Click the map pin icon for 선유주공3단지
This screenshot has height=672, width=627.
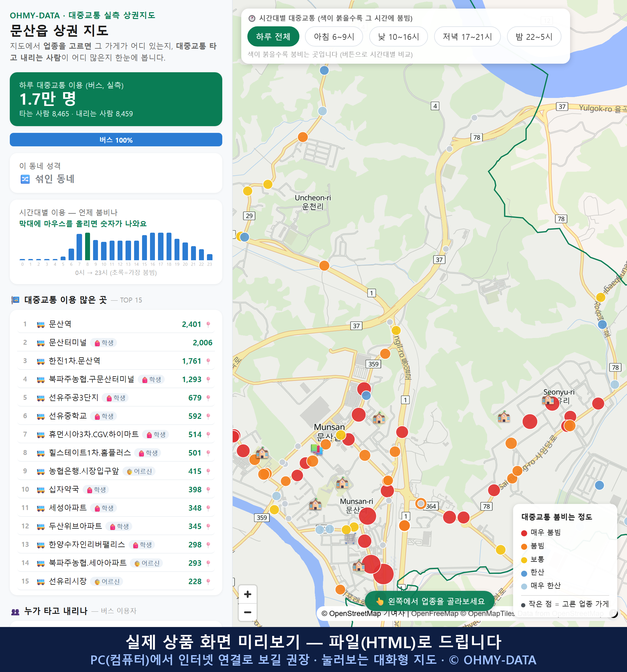[x=208, y=398]
